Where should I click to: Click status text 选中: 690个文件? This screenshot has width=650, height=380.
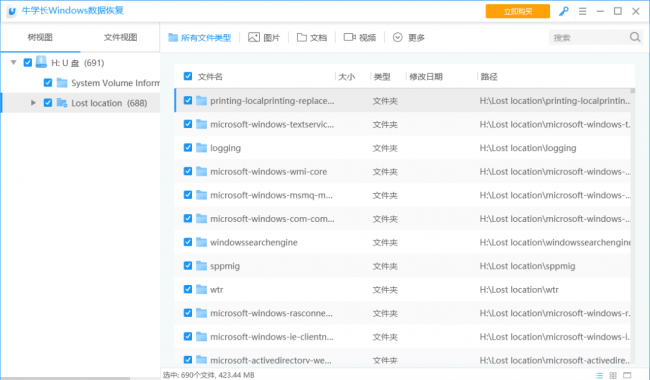click(188, 375)
